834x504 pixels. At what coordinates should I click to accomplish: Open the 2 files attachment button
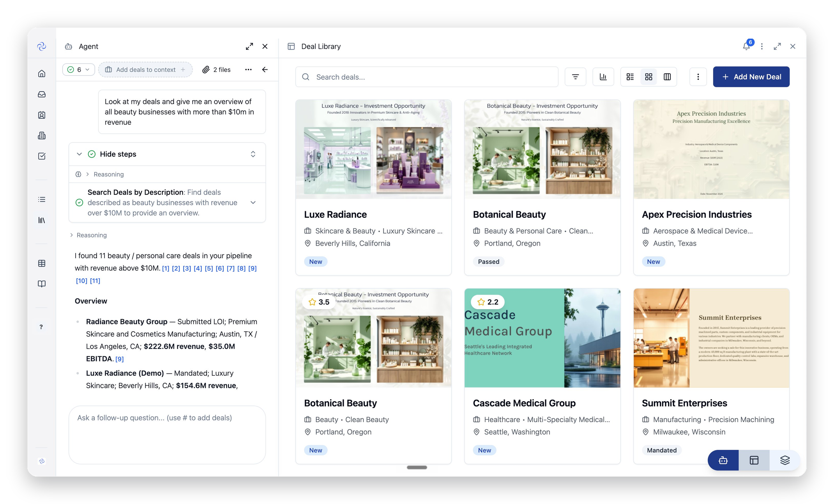[x=217, y=69]
